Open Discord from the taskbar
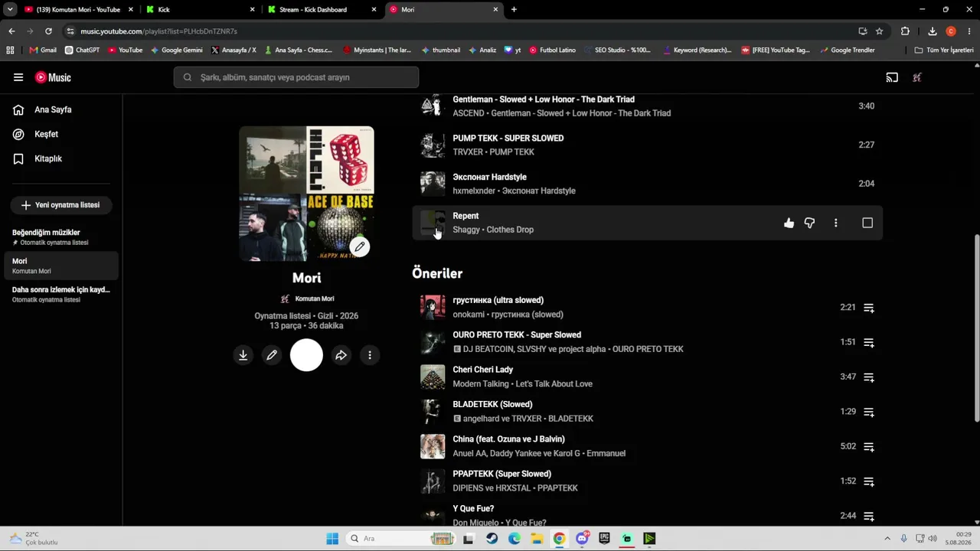Image resolution: width=980 pixels, height=551 pixels. (582, 539)
